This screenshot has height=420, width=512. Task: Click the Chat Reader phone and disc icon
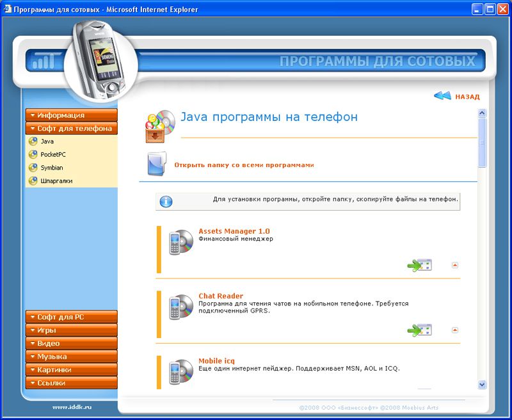click(x=180, y=307)
